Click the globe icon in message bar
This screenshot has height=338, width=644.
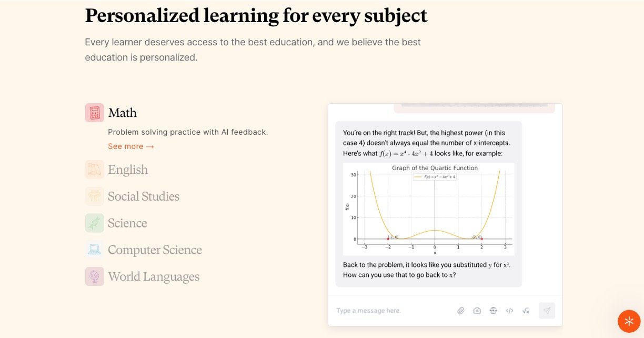(x=493, y=311)
